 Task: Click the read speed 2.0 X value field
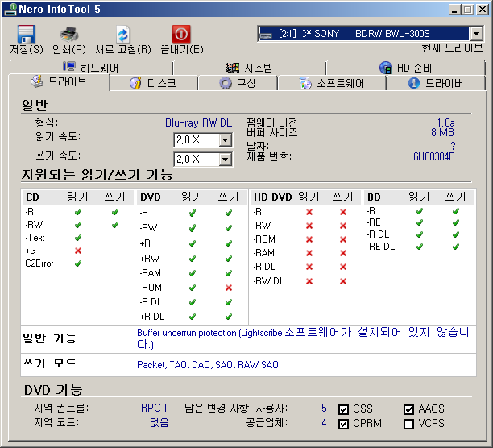[x=197, y=140]
